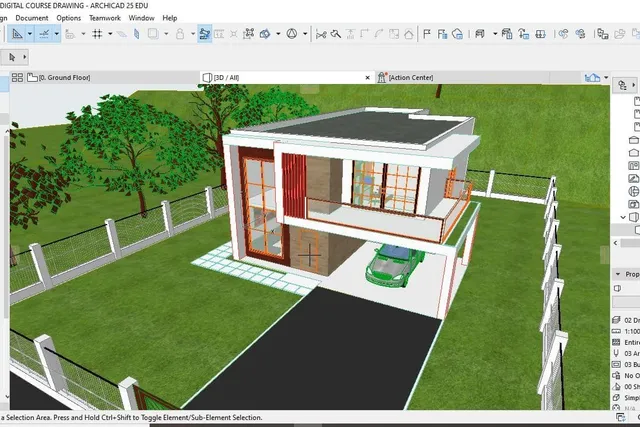Expand the Arrow tool flyout triangle
Viewport: 640px width, 427px height.
[24, 57]
